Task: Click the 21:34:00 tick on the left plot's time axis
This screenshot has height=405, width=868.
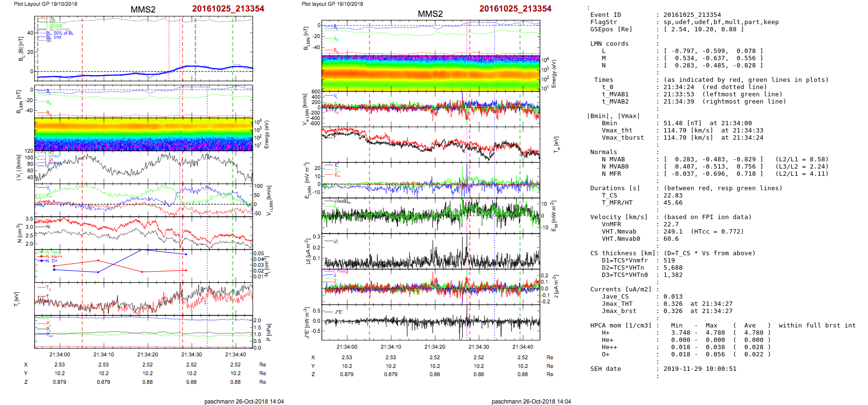Action: (x=60, y=354)
